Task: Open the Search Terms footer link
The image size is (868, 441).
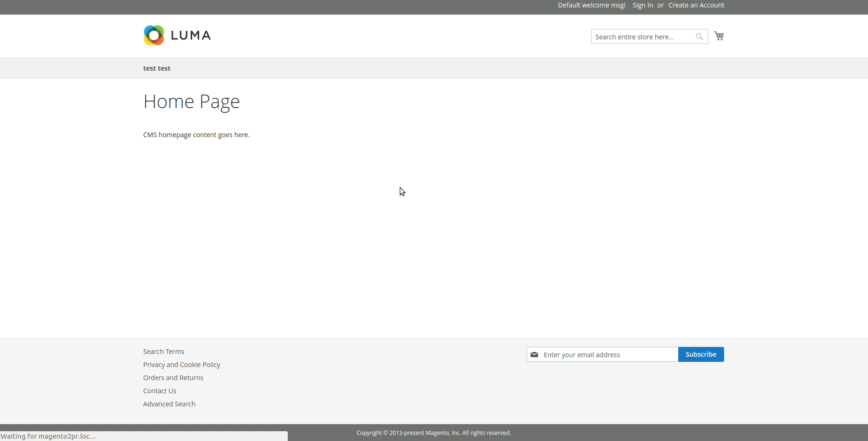Action: tap(164, 352)
